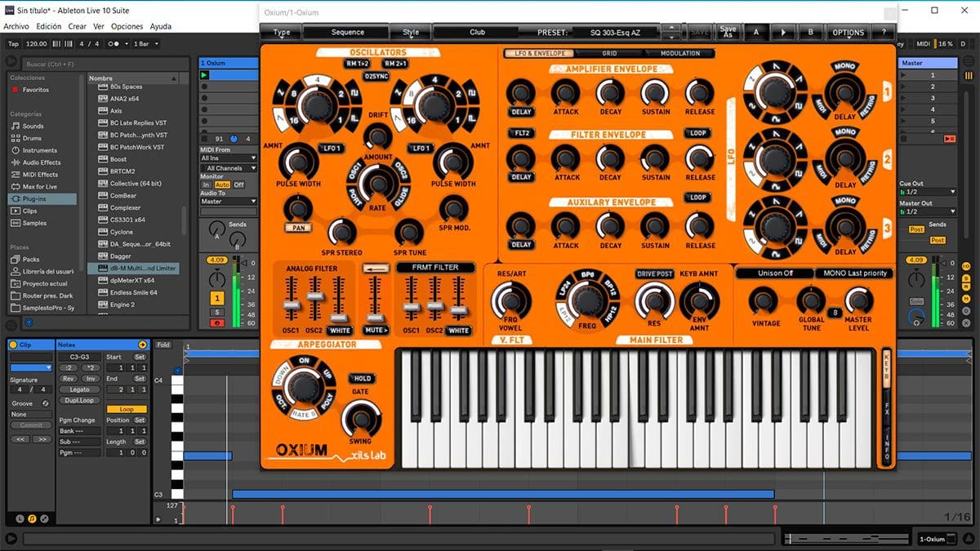
Task: Show the Notes box via music note icon
Action: 32,518
